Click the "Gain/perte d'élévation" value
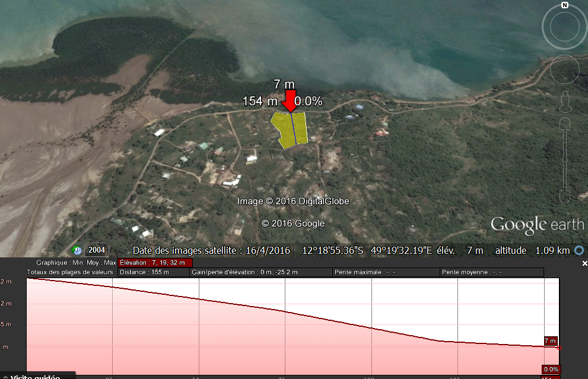Image resolution: width=588 pixels, height=379 pixels. click(261, 272)
